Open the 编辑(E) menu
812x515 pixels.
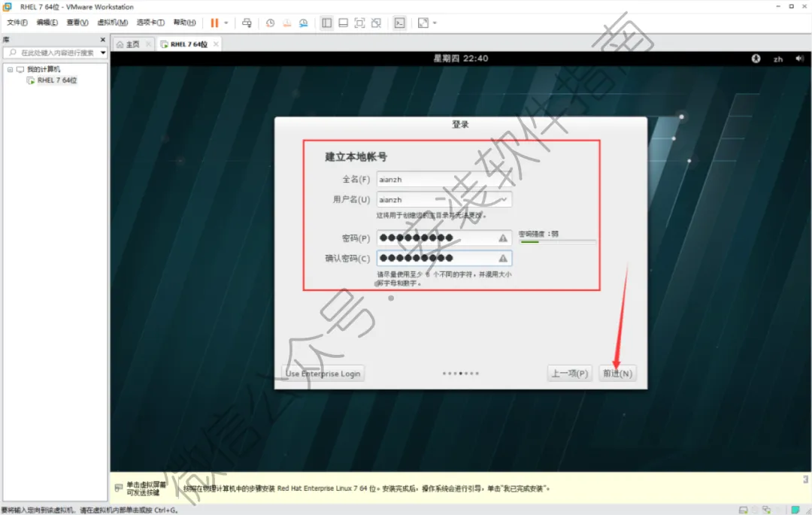[47, 23]
